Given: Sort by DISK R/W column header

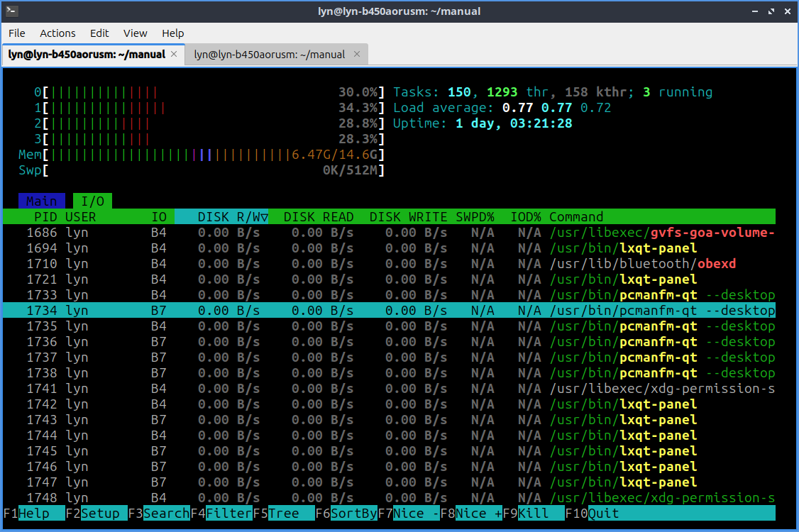Looking at the screenshot, I should coord(228,217).
